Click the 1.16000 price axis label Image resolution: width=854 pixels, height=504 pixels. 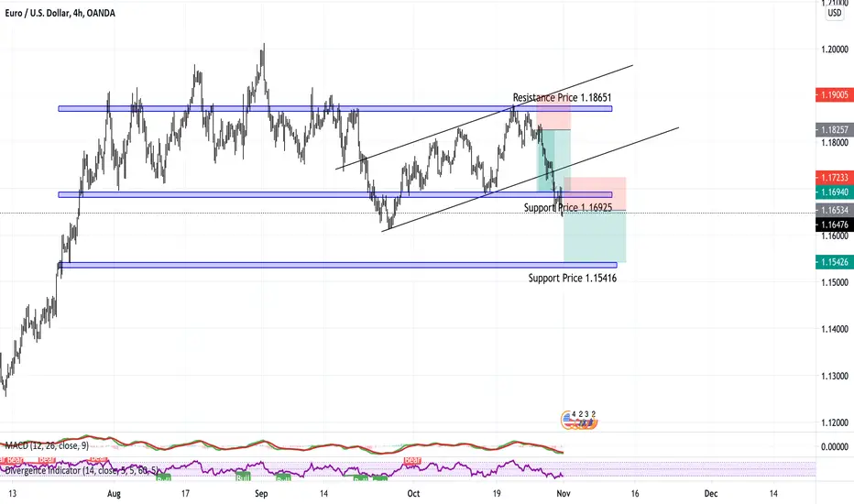(835, 236)
